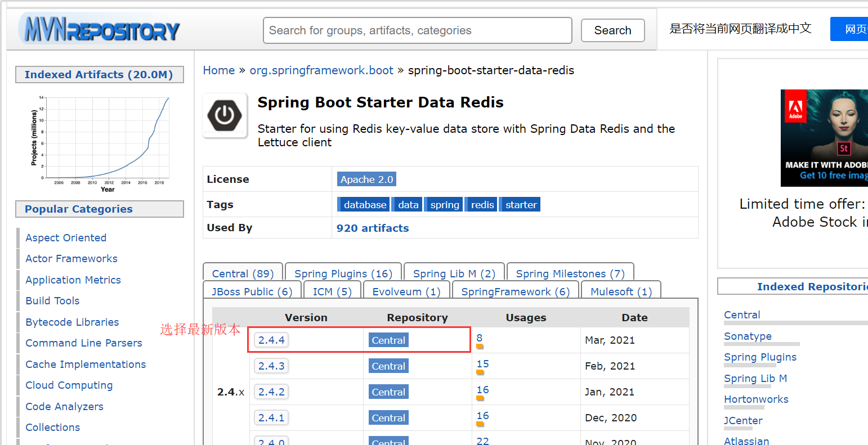This screenshot has width=868, height=445.
Task: Select the database tag
Action: point(363,205)
